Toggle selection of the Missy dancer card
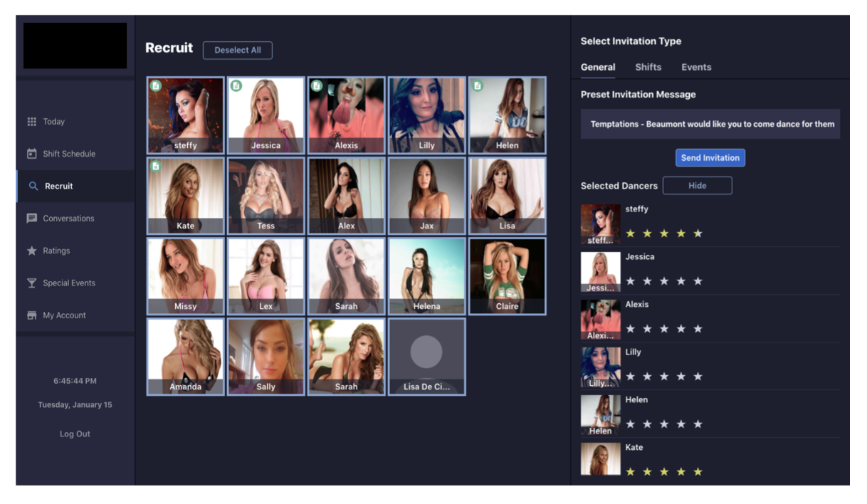867x504 pixels. pyautogui.click(x=185, y=276)
